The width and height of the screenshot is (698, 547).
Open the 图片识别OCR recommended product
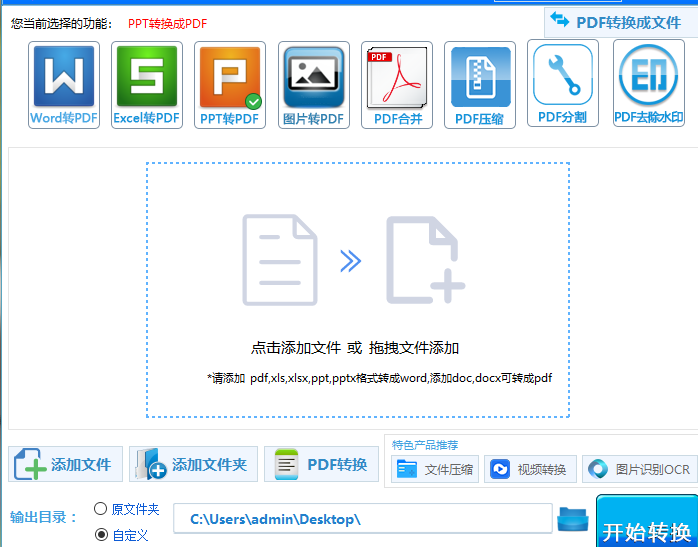click(640, 469)
